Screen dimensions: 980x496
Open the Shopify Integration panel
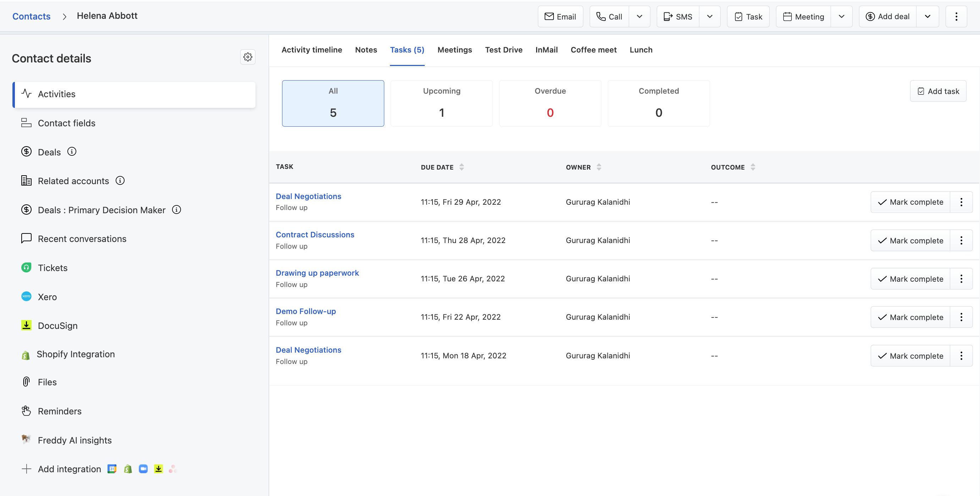coord(76,354)
